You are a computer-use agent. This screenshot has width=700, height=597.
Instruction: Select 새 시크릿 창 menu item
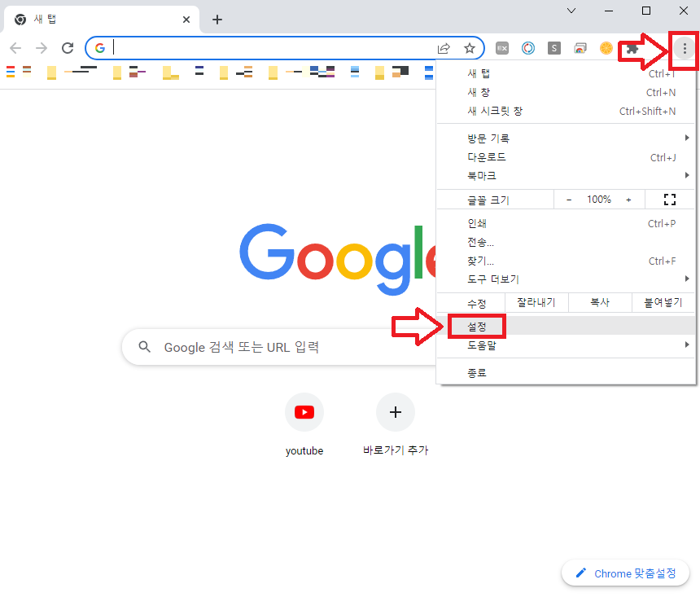pyautogui.click(x=566, y=112)
